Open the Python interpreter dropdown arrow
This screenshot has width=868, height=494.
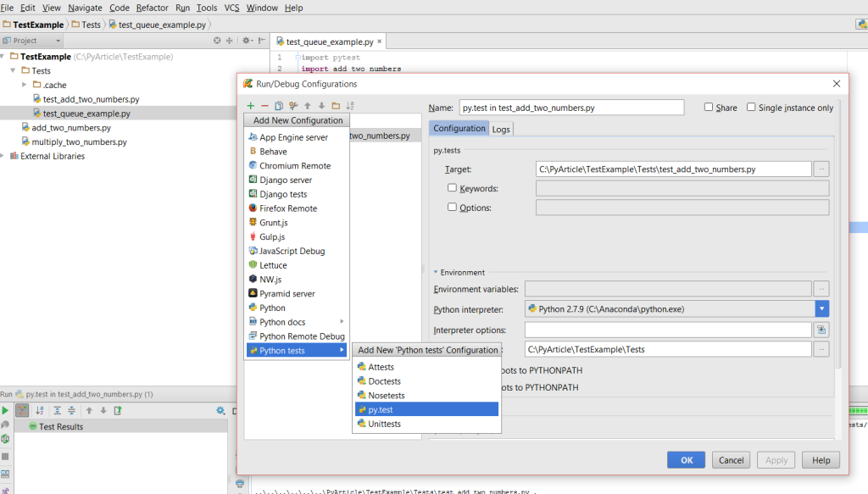[x=822, y=308]
